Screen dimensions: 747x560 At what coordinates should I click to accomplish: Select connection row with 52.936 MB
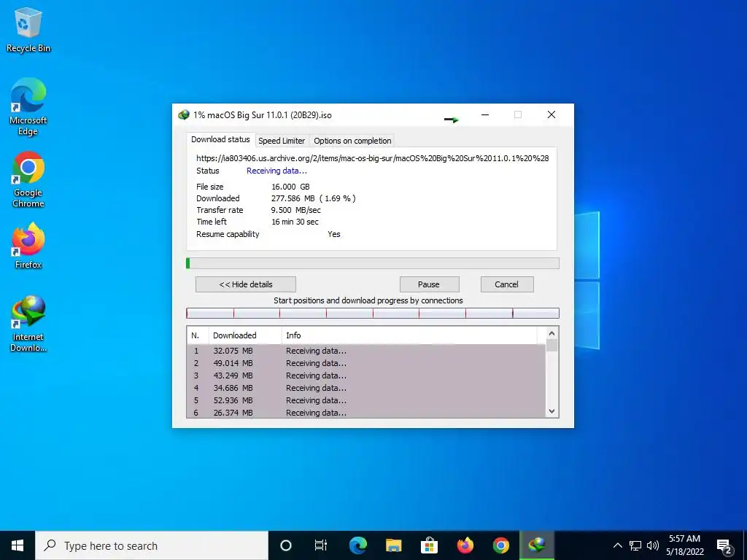[366, 400]
